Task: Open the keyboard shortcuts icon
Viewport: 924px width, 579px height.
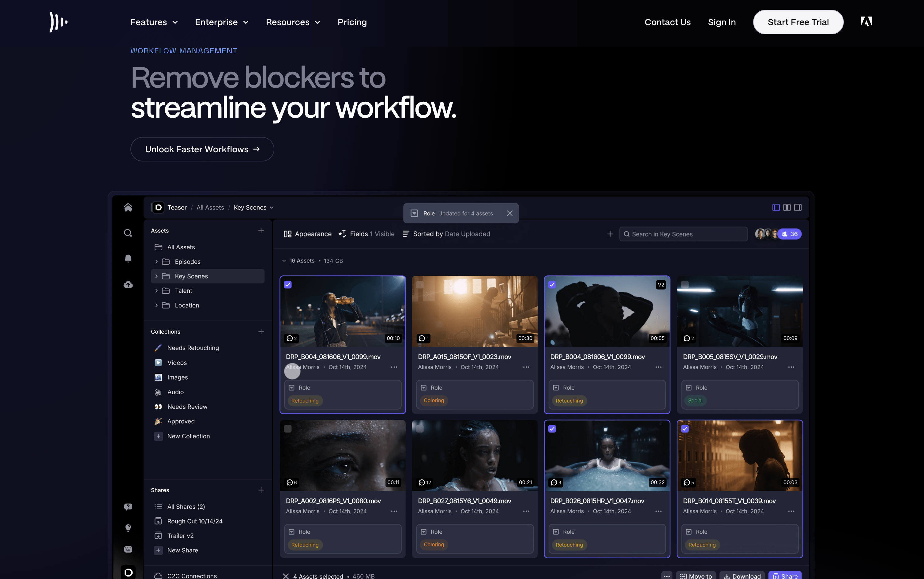Action: pyautogui.click(x=128, y=549)
